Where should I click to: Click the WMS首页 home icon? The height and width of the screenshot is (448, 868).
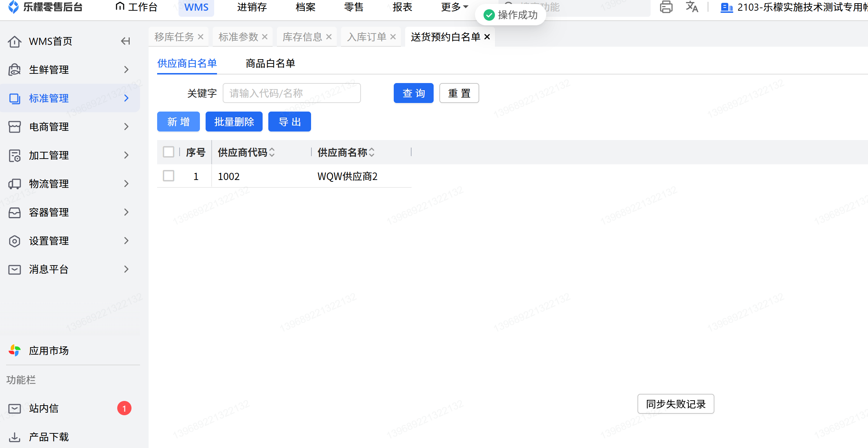pos(15,41)
